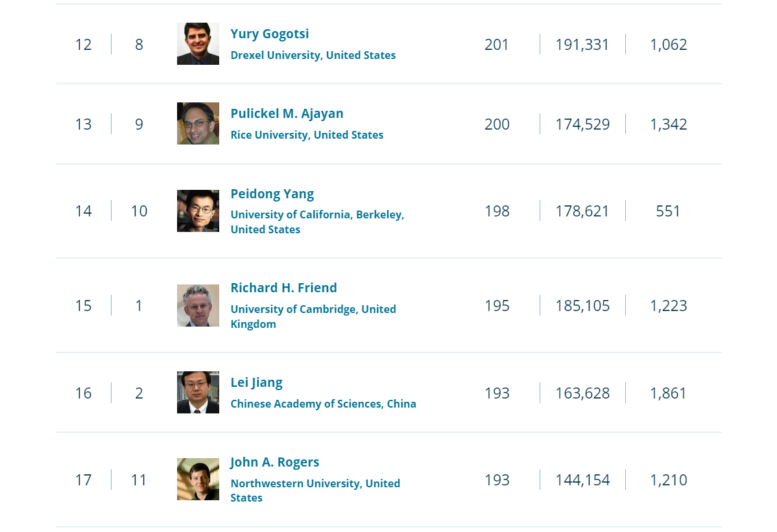Image resolution: width=777 pixels, height=532 pixels.
Task: Click the University of Cambridge affiliation link
Action: pos(313,316)
